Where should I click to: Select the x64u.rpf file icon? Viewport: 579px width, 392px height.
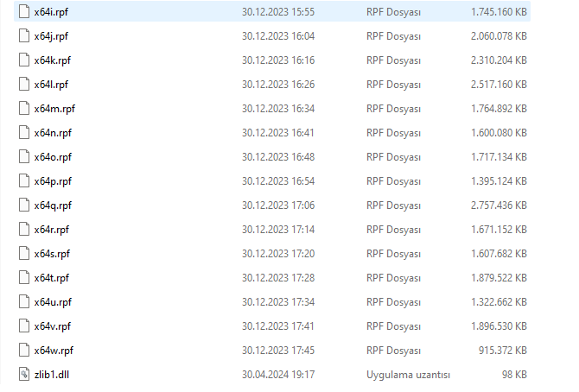(x=24, y=302)
